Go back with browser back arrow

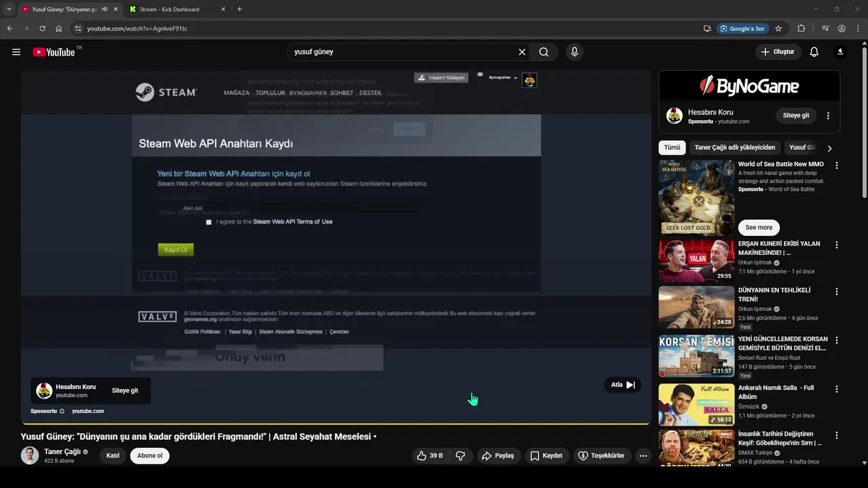coord(9,28)
